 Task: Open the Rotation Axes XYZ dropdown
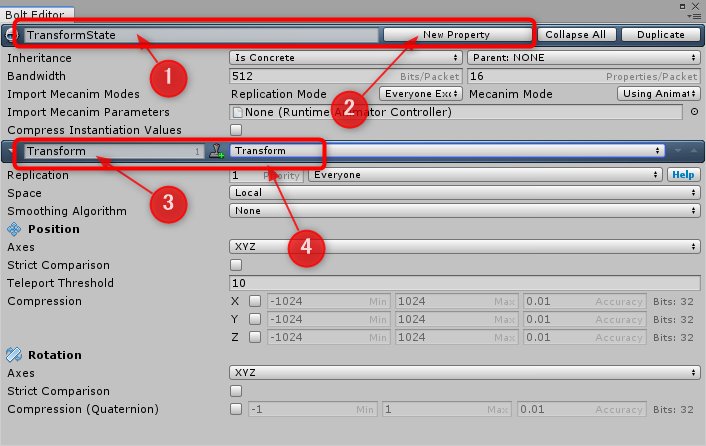tap(465, 373)
